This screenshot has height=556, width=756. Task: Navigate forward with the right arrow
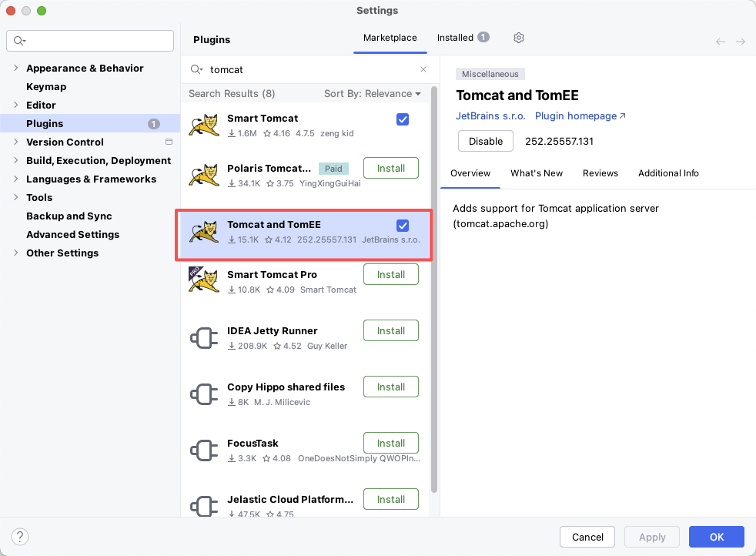741,42
